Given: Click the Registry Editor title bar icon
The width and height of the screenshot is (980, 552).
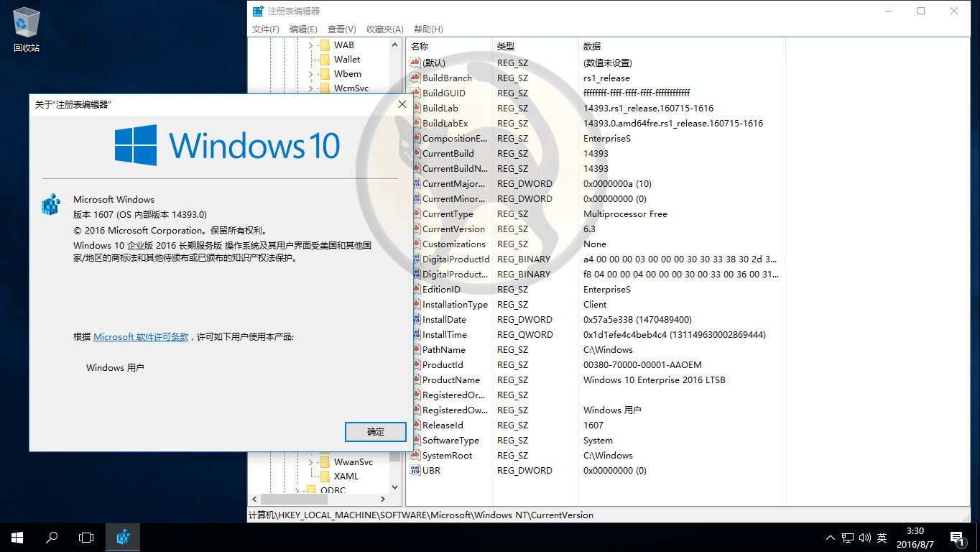Looking at the screenshot, I should click(257, 11).
